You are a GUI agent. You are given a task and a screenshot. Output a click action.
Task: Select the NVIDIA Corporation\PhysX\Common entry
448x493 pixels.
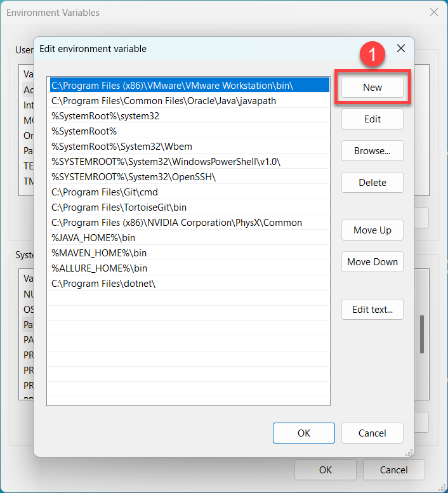(x=190, y=223)
